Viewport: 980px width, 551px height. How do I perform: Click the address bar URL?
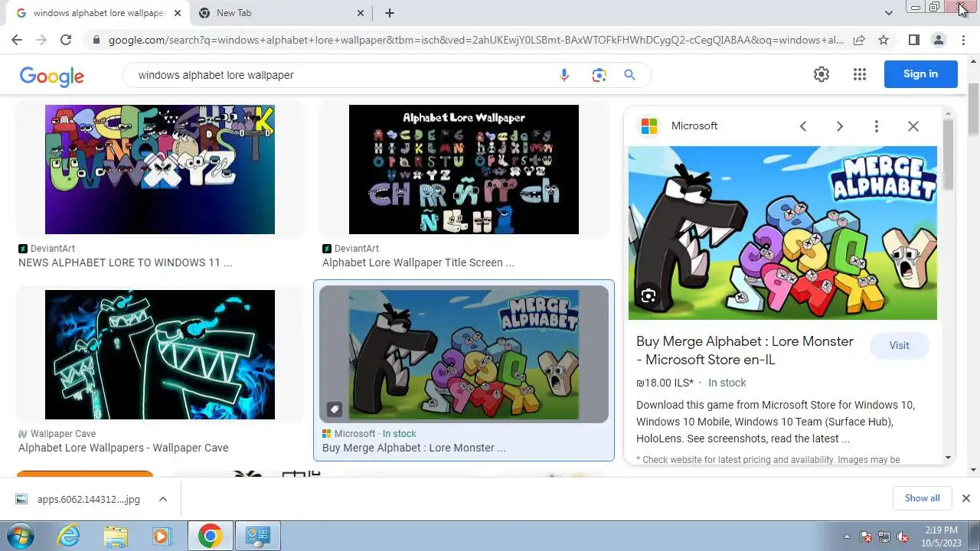[x=475, y=40]
